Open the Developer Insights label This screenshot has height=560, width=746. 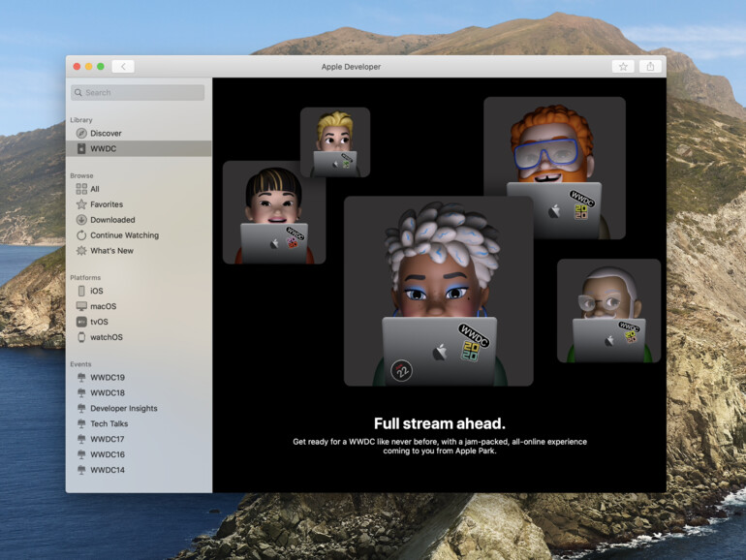pos(124,408)
